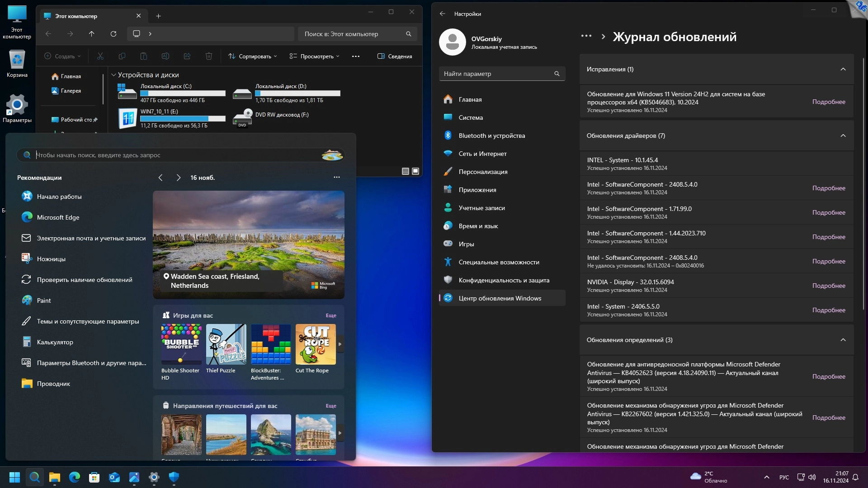This screenshot has height=488, width=868.
Task: Open Bluetooth и устройства settings section
Action: [491, 136]
